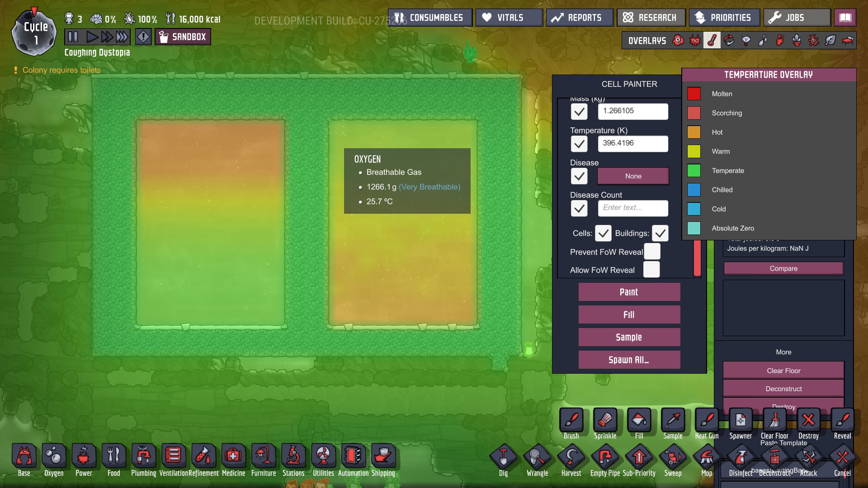Click the Disease Count text field
This screenshot has width=868, height=488.
(x=632, y=208)
